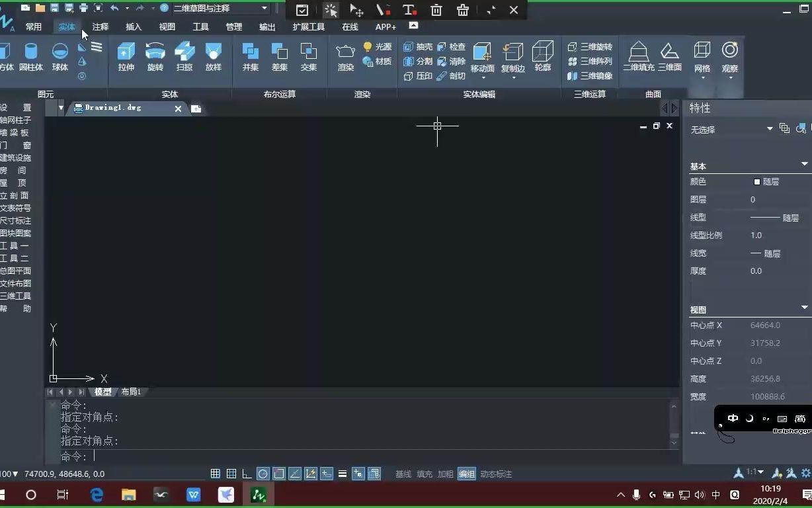Toggle 编组 group mode in status bar
812x508 pixels.
pyautogui.click(x=466, y=474)
